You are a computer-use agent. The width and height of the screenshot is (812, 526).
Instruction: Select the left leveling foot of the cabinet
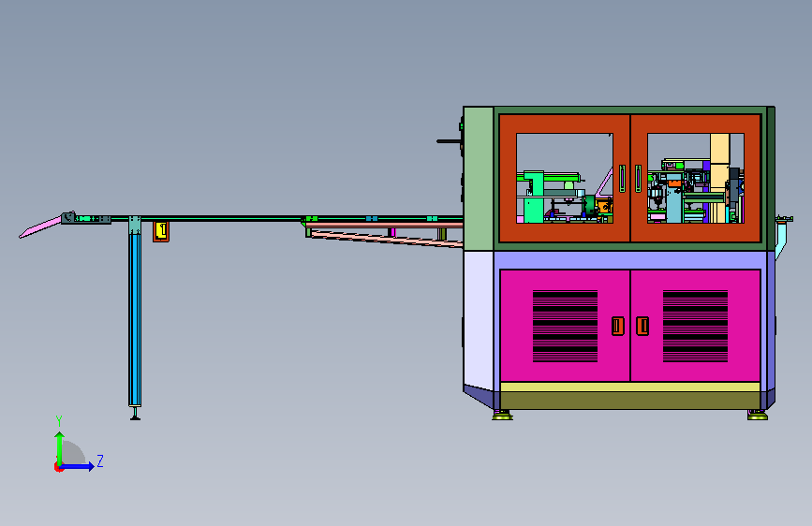[502, 415]
